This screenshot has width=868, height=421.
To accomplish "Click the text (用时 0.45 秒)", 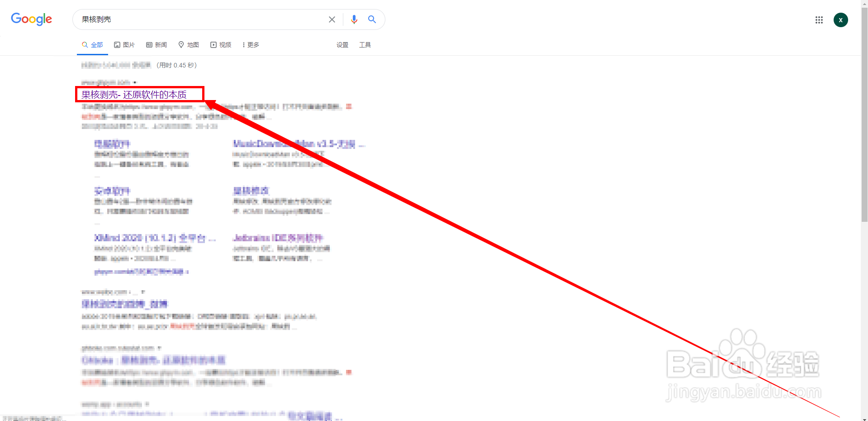I will tap(177, 65).
